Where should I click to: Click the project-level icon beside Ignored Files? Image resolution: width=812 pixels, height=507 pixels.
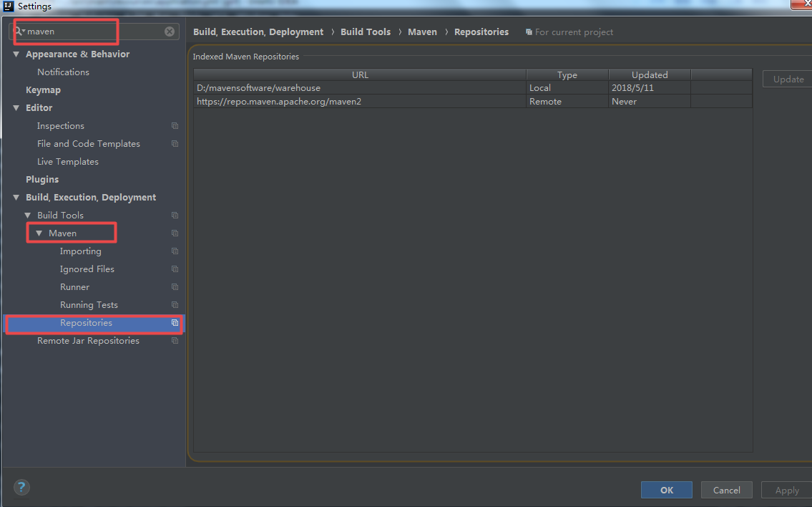(x=175, y=269)
